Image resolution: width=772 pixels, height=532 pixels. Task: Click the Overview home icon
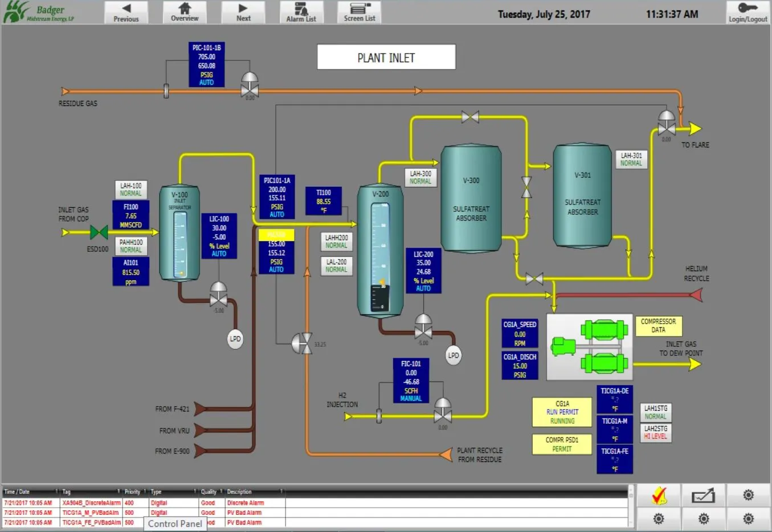pos(185,12)
